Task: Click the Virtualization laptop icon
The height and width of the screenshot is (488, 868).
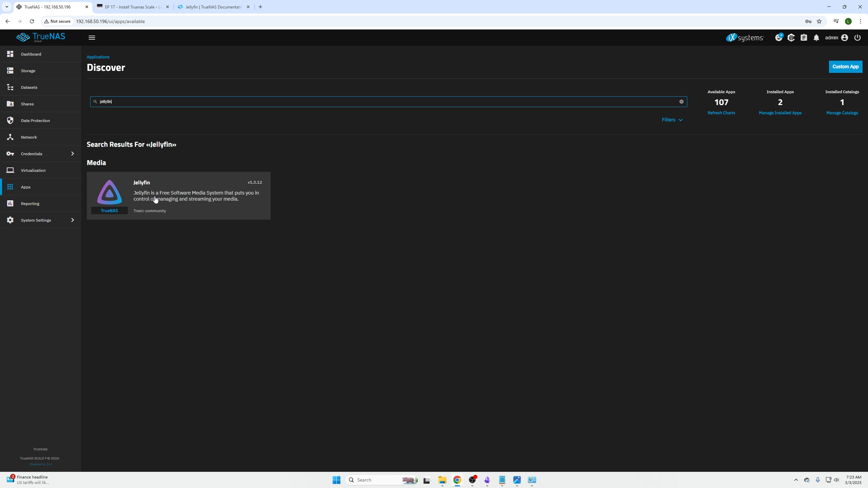Action: coord(10,170)
